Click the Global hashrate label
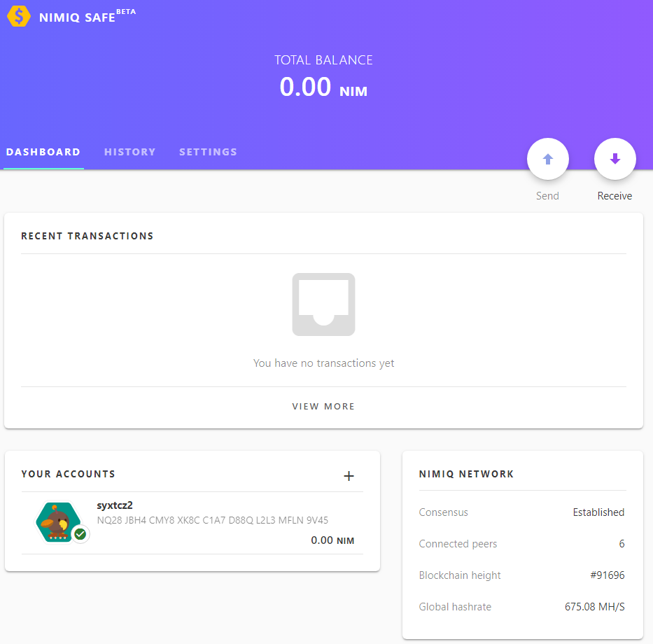This screenshot has width=653, height=644. [x=455, y=607]
